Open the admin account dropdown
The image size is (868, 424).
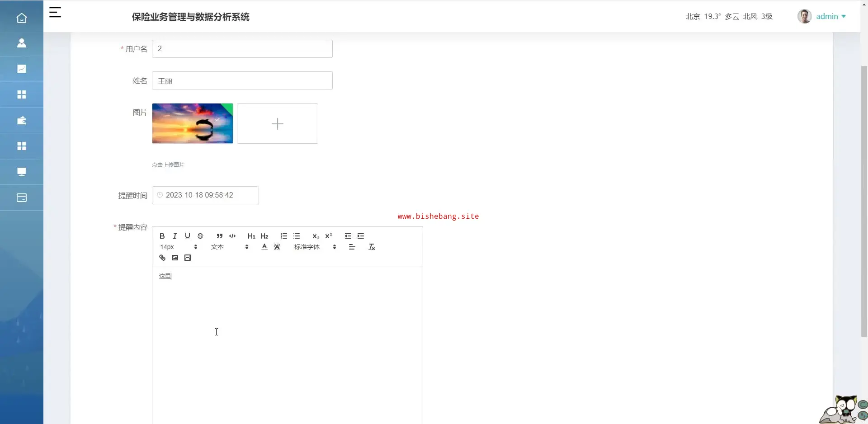pos(831,16)
